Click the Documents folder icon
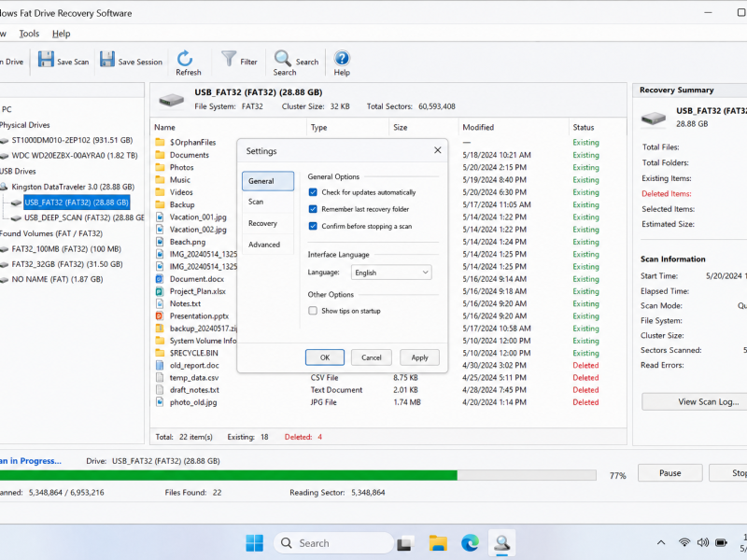 (160, 155)
